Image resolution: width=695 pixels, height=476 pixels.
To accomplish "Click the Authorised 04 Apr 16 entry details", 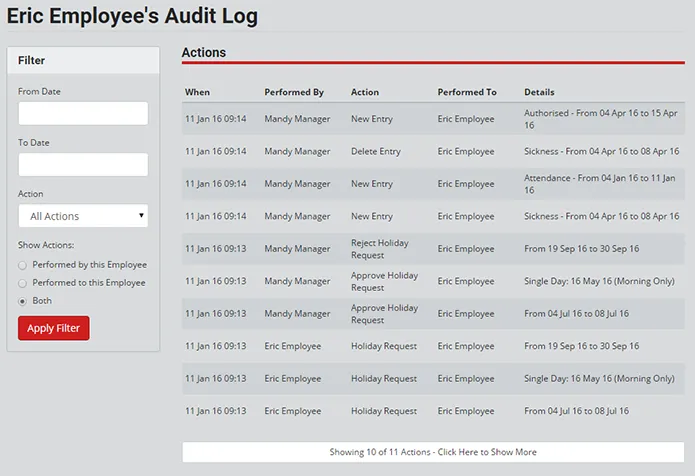I will (601, 119).
